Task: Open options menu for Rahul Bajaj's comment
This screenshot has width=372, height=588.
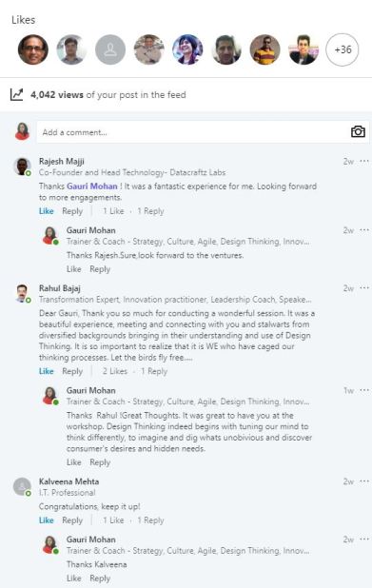Action: [x=364, y=288]
